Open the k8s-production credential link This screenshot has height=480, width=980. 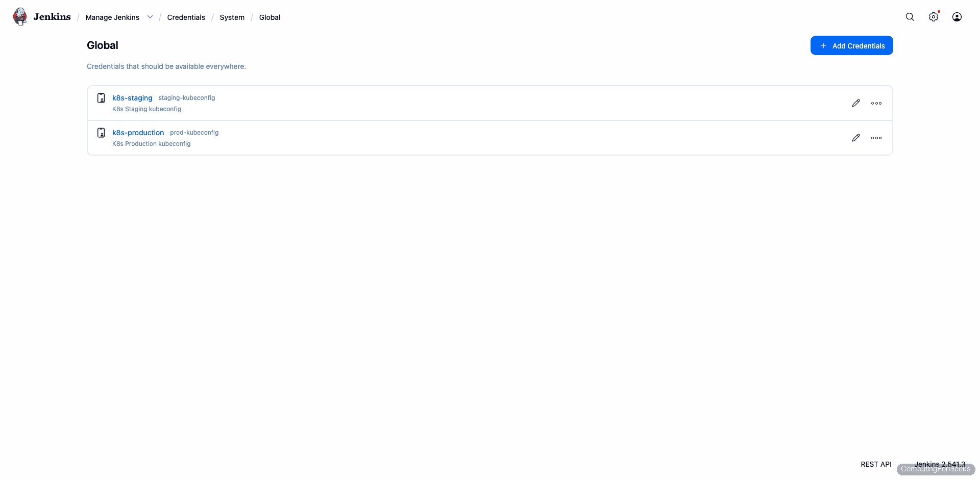137,133
